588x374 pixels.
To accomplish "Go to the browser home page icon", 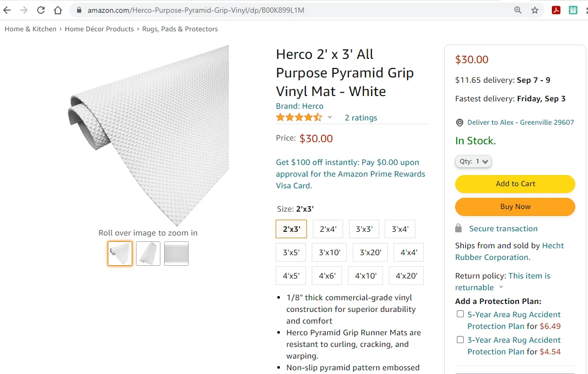I will [58, 10].
